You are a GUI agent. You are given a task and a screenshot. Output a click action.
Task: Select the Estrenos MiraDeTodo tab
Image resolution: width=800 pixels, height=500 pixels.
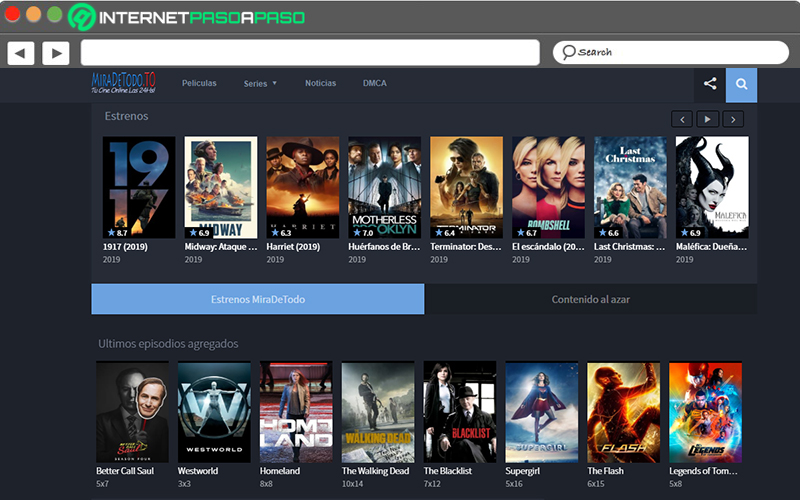(258, 299)
